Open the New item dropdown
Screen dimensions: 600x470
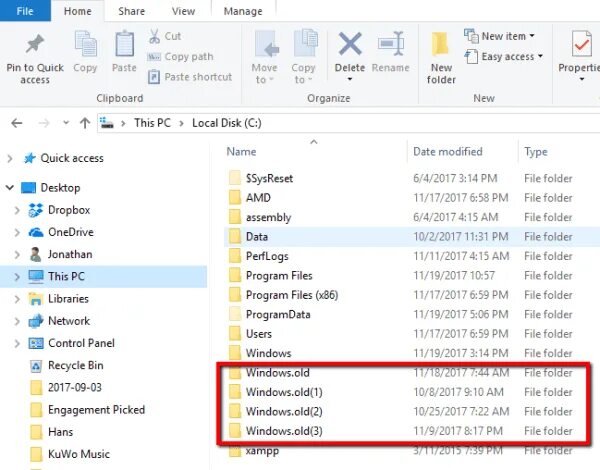(499, 36)
